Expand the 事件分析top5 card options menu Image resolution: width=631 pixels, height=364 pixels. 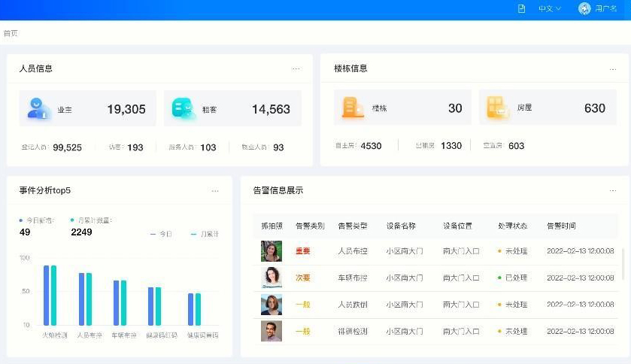pyautogui.click(x=215, y=191)
